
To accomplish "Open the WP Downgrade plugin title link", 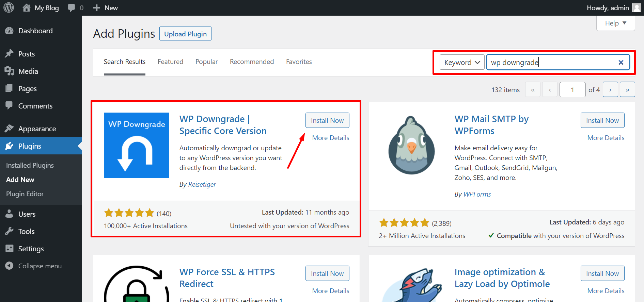I will click(223, 125).
